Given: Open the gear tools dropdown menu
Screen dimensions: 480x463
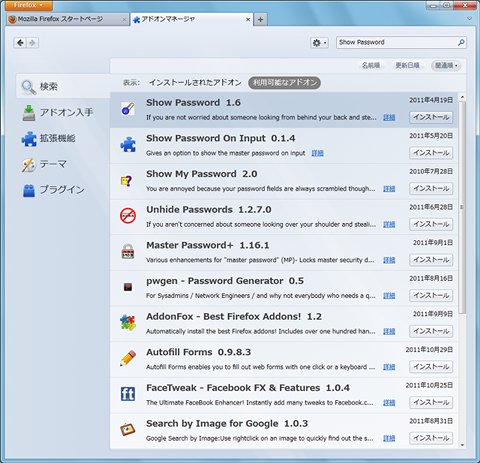Looking at the screenshot, I should click(319, 43).
